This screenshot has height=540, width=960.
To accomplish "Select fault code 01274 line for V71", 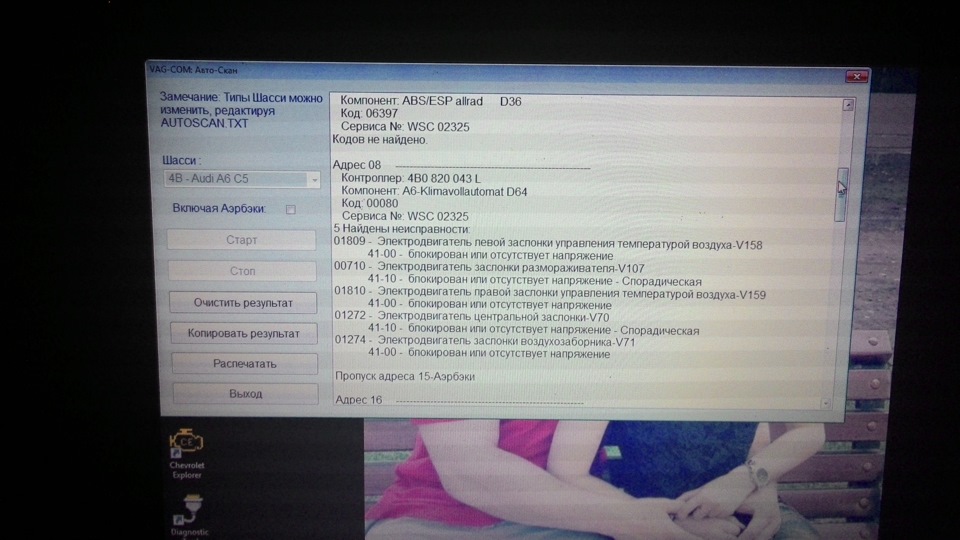I will tap(485, 340).
